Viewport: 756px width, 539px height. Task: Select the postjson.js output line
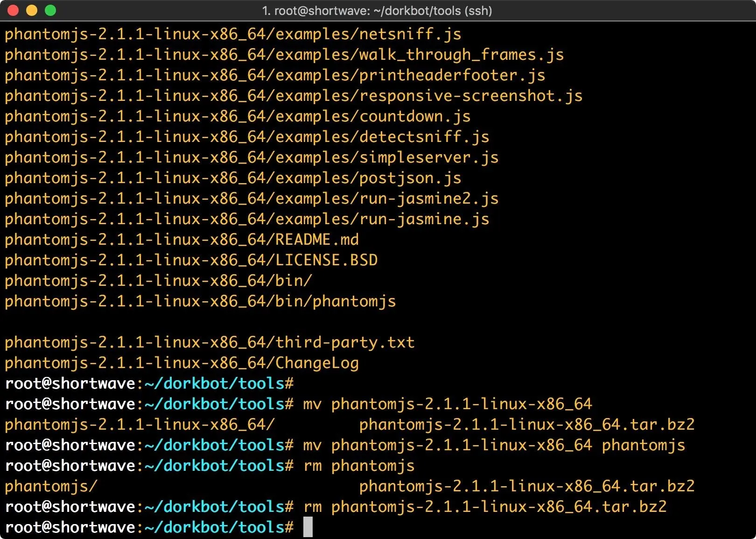233,178
